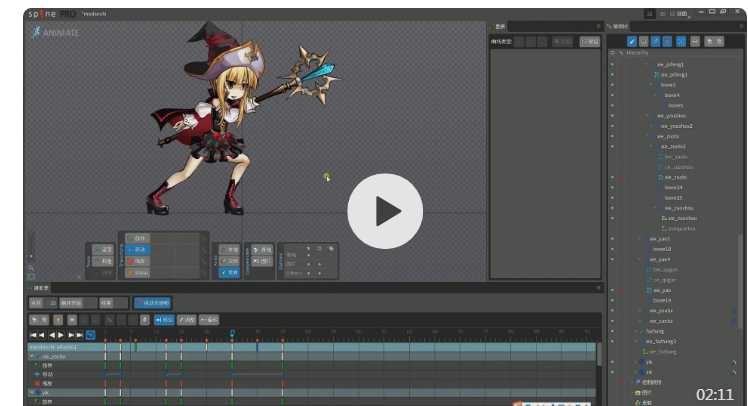Toggle visibility dot for bone5 row
Screen dimensions: 748x406
point(612,105)
